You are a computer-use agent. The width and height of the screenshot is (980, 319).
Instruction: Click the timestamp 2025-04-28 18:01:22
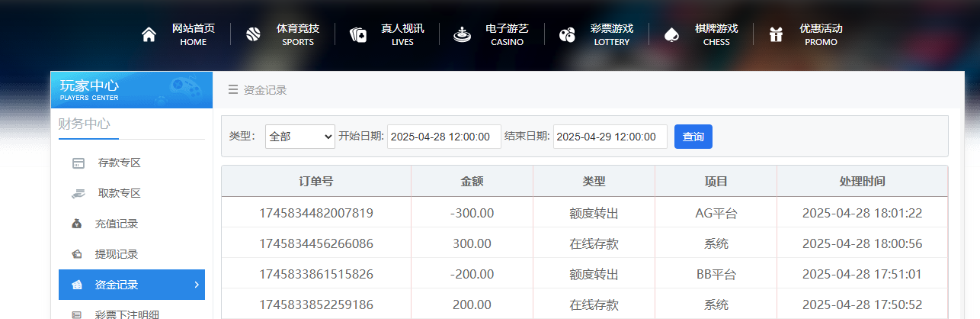click(862, 213)
